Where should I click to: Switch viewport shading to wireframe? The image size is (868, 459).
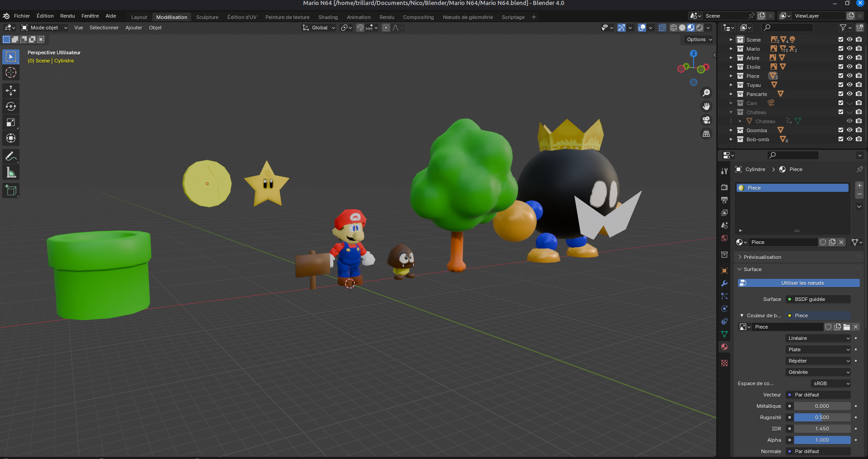[674, 28]
